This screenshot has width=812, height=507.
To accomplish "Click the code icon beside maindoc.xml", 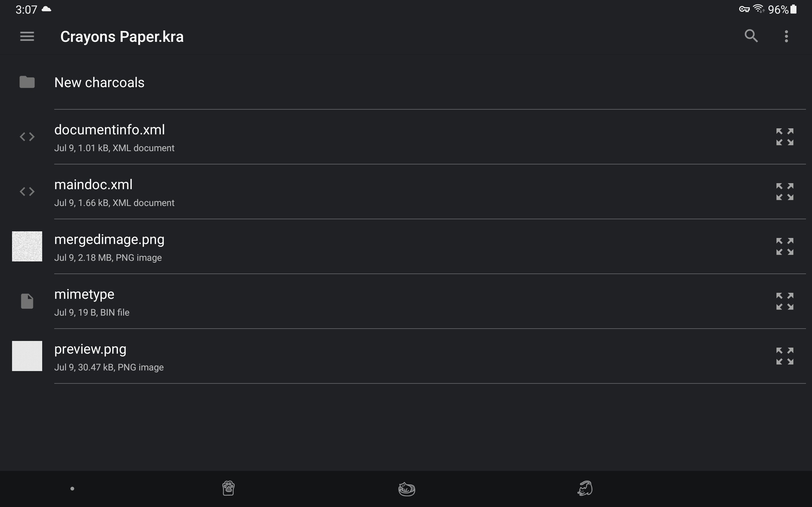I will (x=27, y=191).
